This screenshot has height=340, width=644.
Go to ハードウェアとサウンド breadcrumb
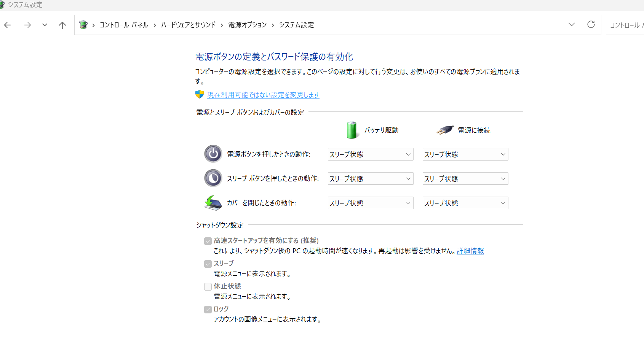pyautogui.click(x=188, y=25)
